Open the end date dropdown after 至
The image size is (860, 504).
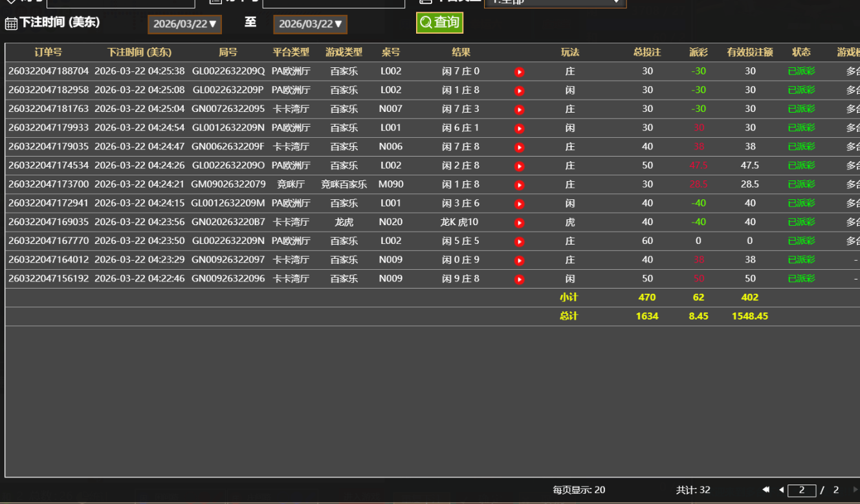(310, 24)
